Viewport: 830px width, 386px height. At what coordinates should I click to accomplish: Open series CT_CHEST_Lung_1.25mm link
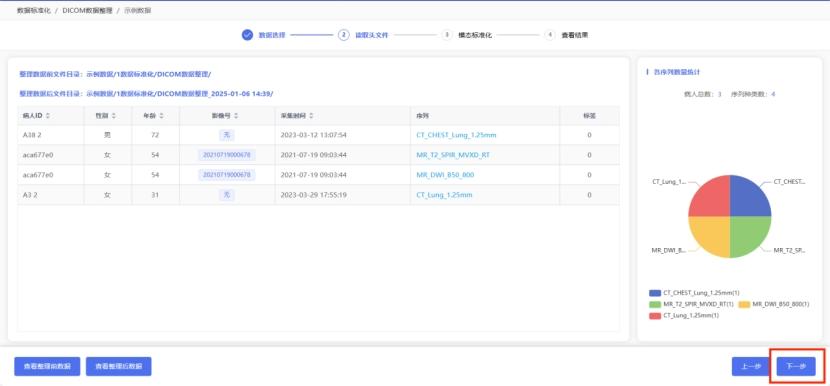click(456, 135)
